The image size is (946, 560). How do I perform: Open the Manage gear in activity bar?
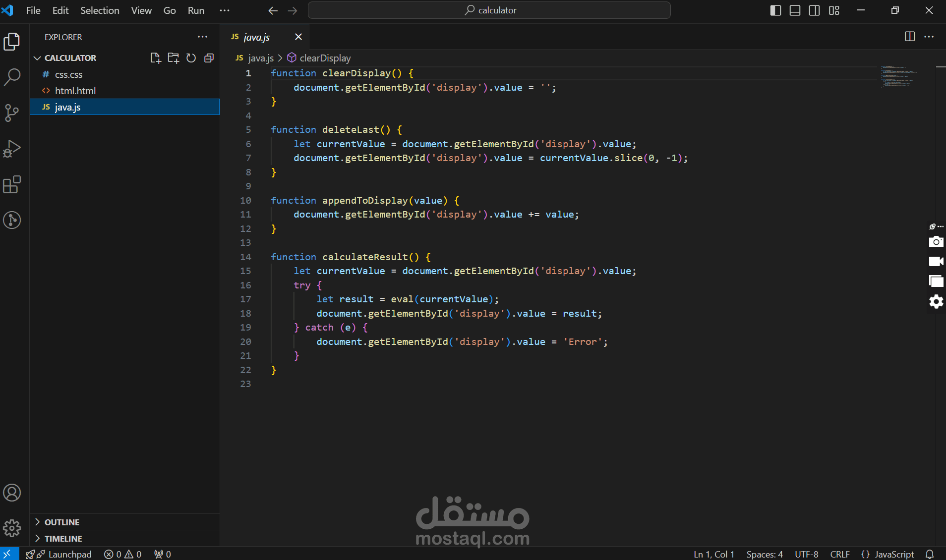pos(12,528)
